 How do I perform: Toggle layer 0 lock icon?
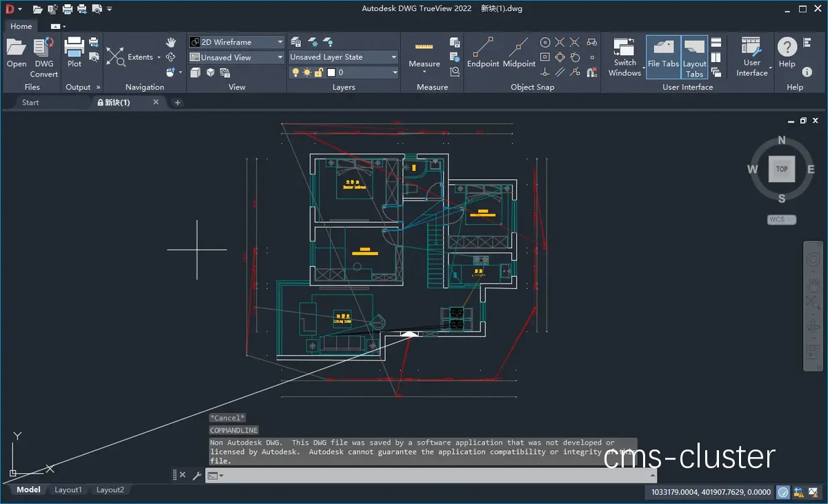(x=318, y=72)
